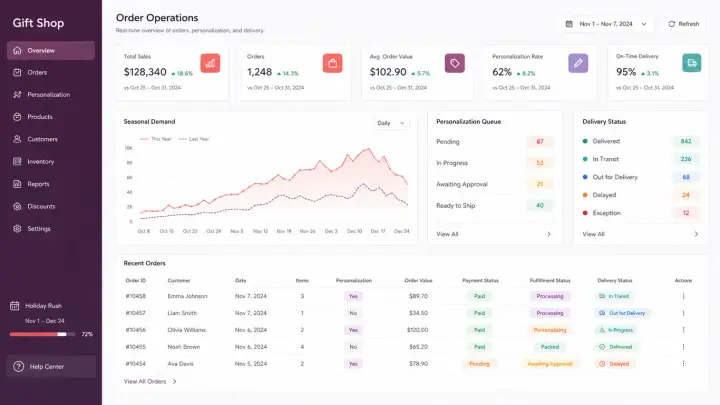This screenshot has height=405, width=720.
Task: Click the Personalization icon in sidebar
Action: tap(17, 95)
